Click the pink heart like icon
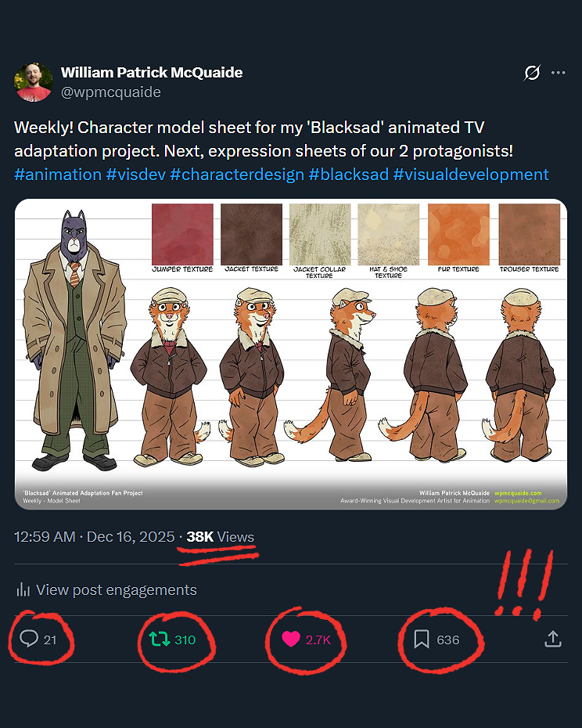This screenshot has height=728, width=582. (x=291, y=640)
